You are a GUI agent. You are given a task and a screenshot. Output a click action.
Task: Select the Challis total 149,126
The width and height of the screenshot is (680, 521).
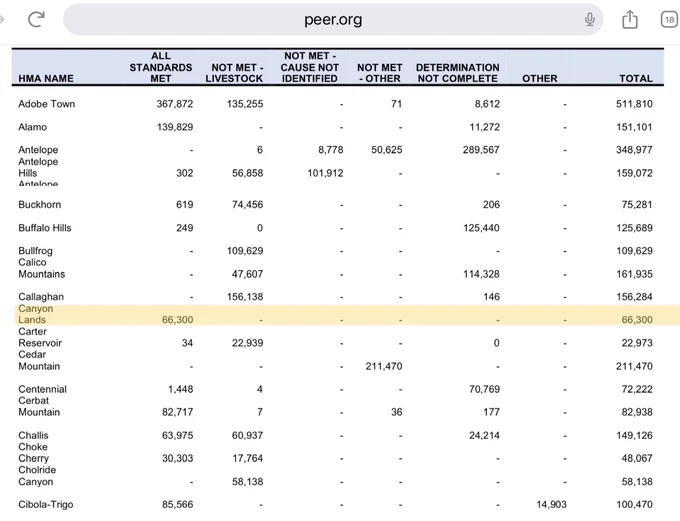pyautogui.click(x=634, y=436)
